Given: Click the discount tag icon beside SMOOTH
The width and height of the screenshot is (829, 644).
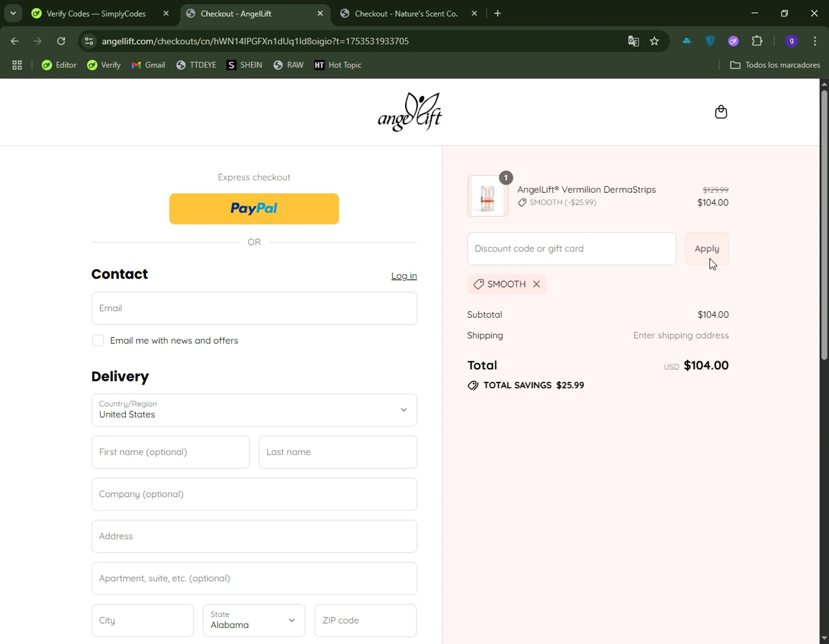Looking at the screenshot, I should point(479,284).
